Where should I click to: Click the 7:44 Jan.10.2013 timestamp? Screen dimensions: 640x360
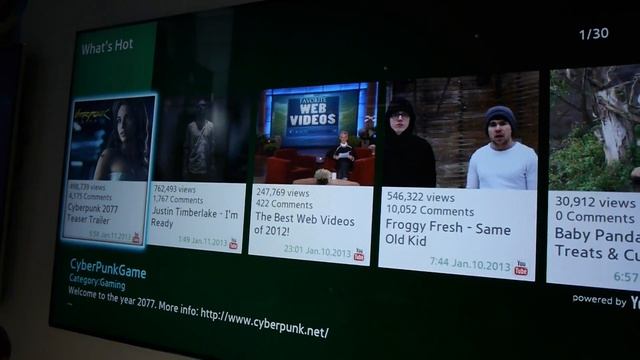pos(470,264)
